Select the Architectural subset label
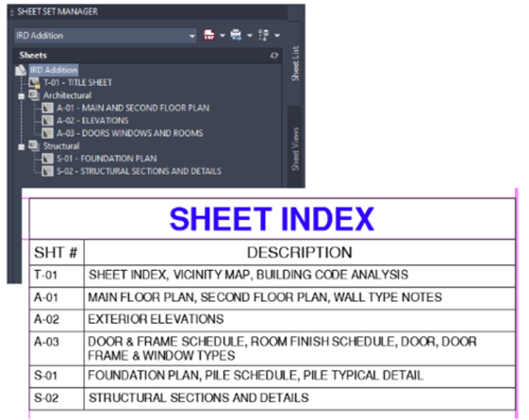Viewport: 529px width, 420px height. point(67,96)
